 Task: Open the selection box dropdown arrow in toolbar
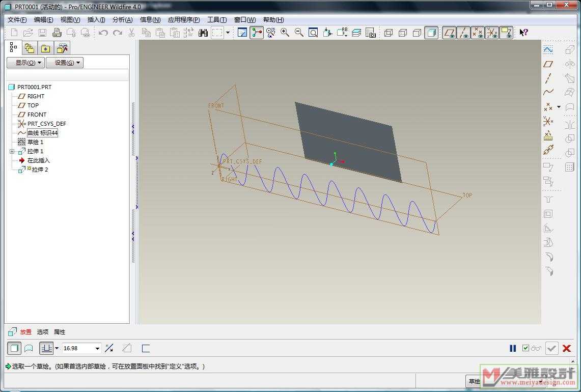[x=228, y=33]
